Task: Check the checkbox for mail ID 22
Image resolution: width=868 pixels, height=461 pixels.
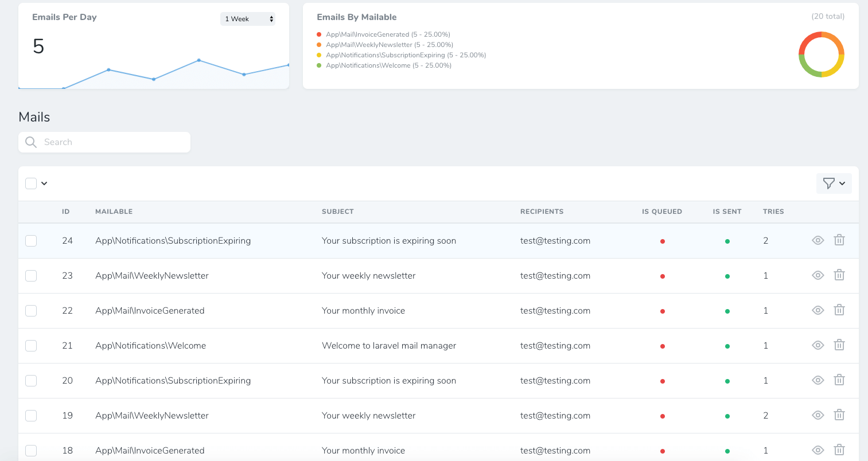Action: pyautogui.click(x=31, y=311)
